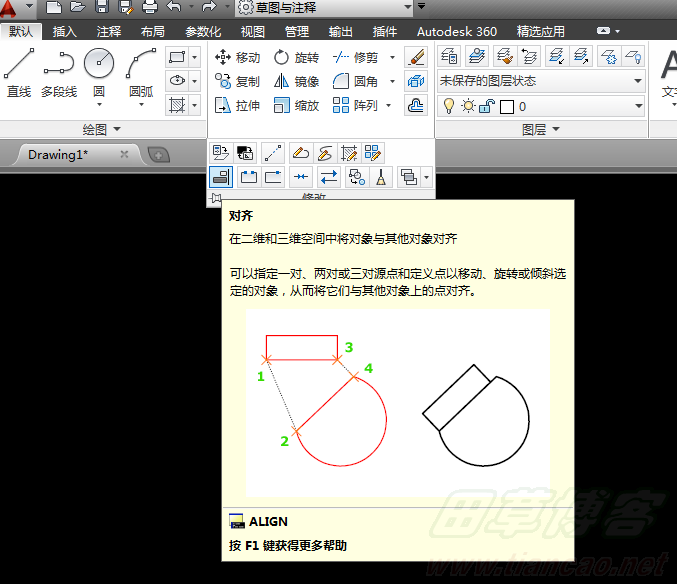Viewport: 677px width, 584px height.
Task: Click the Lengthen tool icon
Action: click(273, 153)
